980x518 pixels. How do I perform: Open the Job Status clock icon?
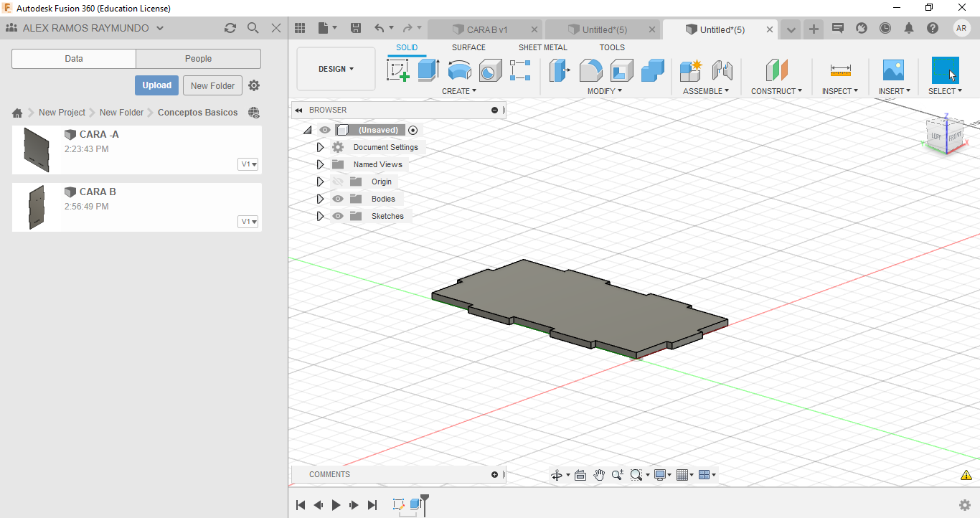click(x=885, y=28)
